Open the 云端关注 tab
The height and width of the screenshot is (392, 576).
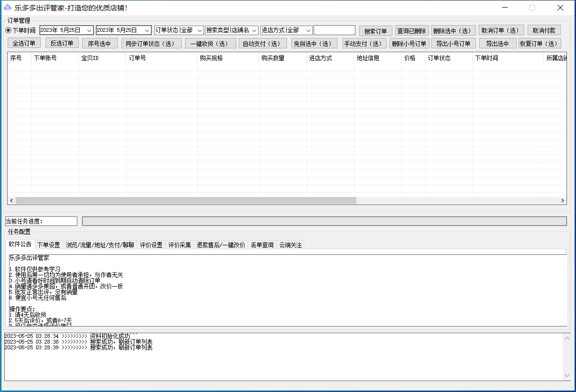tap(290, 245)
